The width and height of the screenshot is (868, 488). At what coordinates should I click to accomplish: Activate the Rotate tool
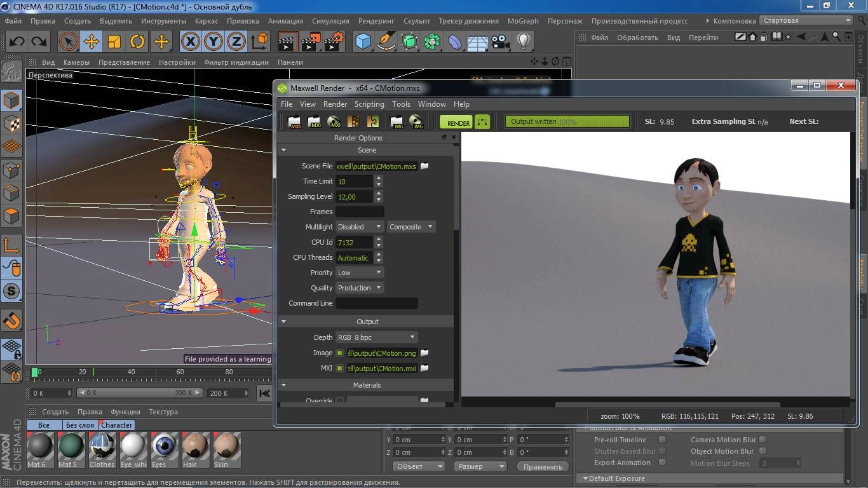pyautogui.click(x=137, y=42)
